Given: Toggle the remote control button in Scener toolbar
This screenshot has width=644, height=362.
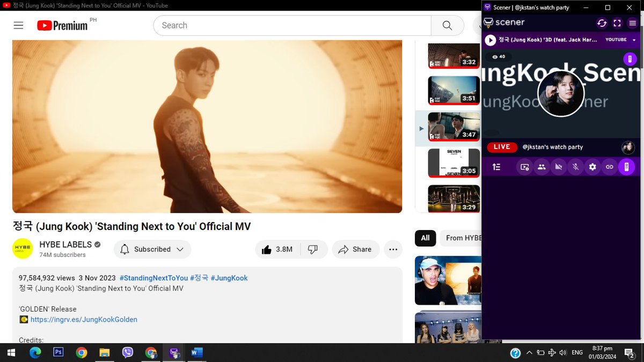Looking at the screenshot, I should [x=626, y=167].
